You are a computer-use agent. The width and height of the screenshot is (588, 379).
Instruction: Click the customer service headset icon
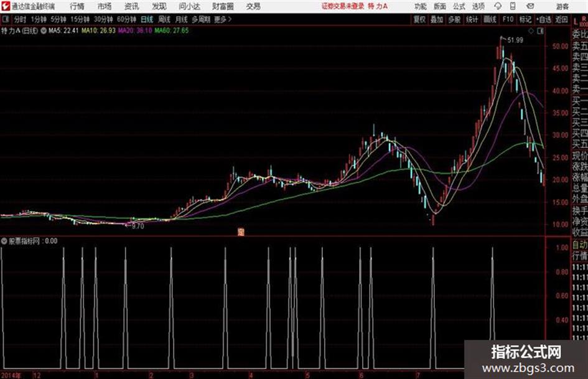(498, 6)
